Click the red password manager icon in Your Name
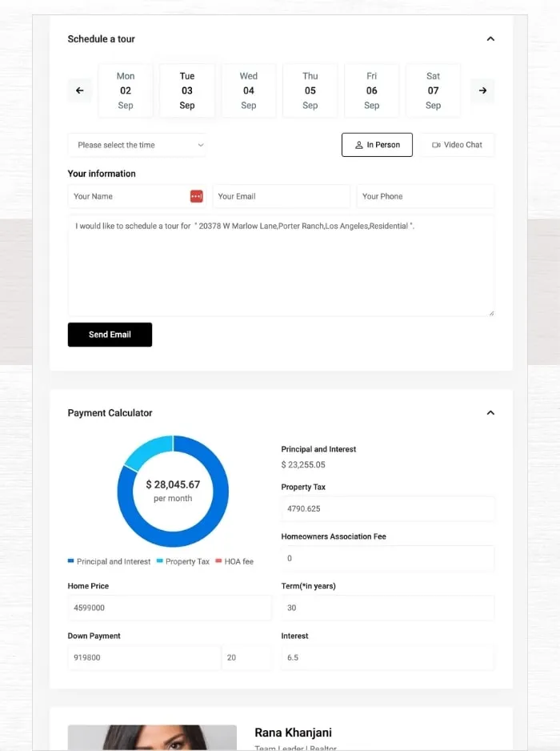This screenshot has width=560, height=751. pyautogui.click(x=196, y=196)
